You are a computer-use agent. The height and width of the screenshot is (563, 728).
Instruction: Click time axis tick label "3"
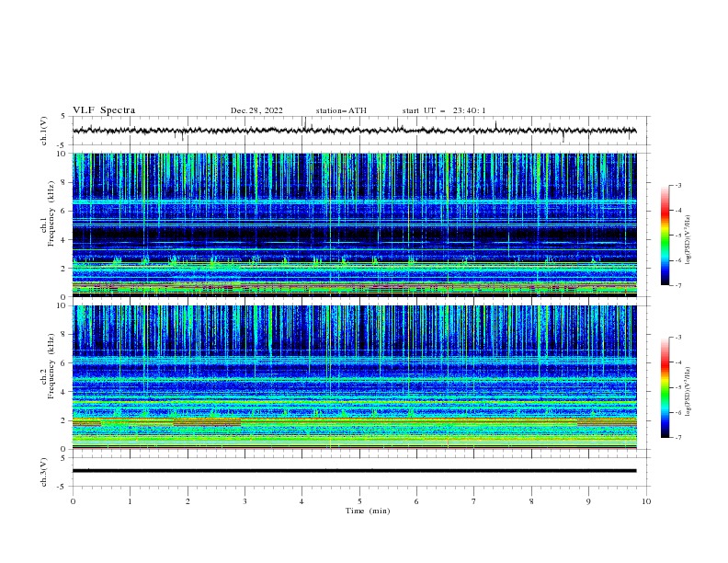(245, 501)
